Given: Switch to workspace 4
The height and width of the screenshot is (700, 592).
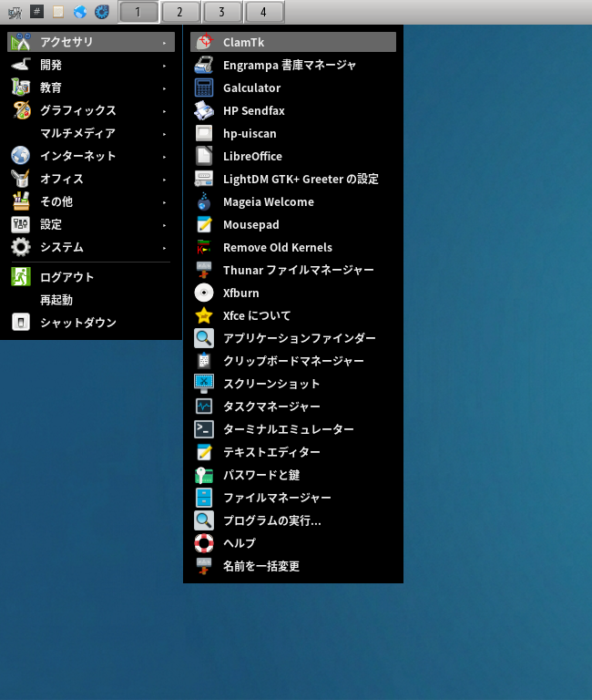Looking at the screenshot, I should click(263, 12).
